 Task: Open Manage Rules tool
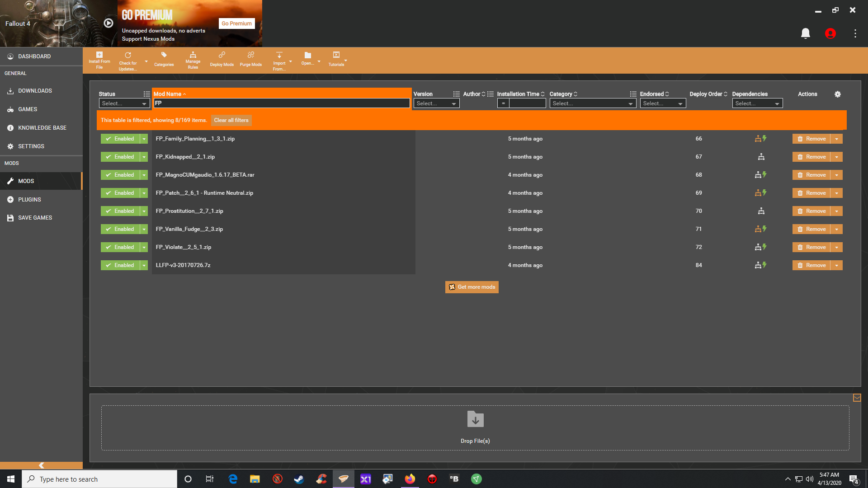[193, 60]
